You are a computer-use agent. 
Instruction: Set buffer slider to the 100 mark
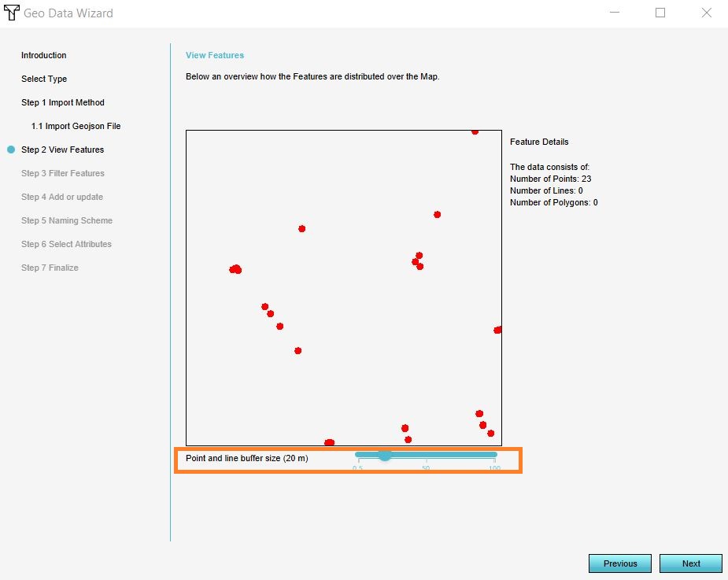pyautogui.click(x=494, y=455)
